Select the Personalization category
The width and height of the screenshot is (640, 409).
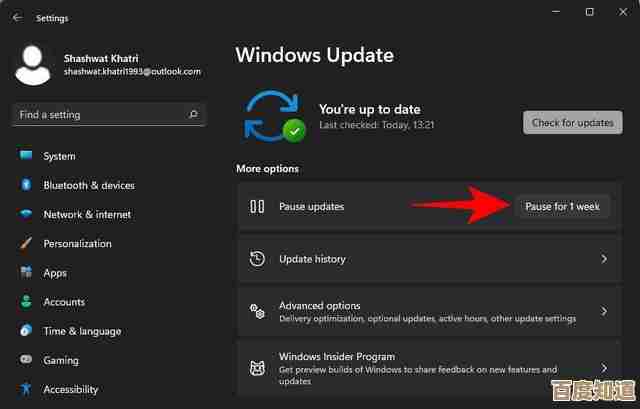[x=78, y=244]
